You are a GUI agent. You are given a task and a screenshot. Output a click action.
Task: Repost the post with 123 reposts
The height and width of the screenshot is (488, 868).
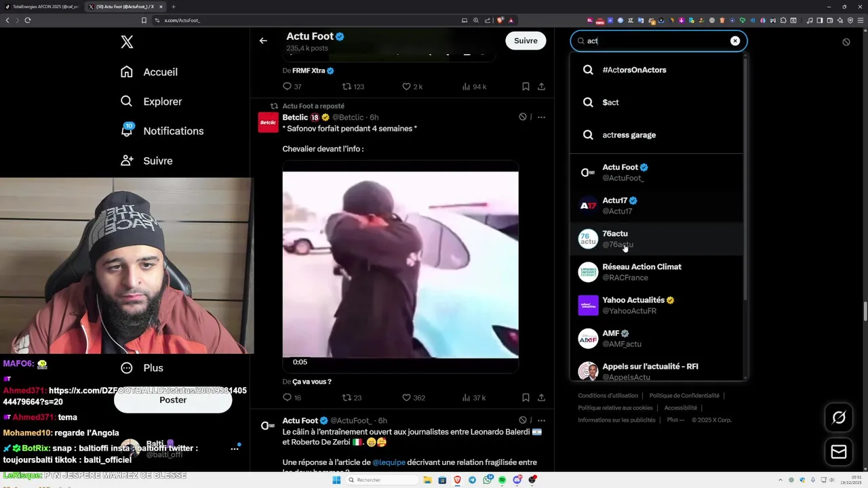(353, 87)
